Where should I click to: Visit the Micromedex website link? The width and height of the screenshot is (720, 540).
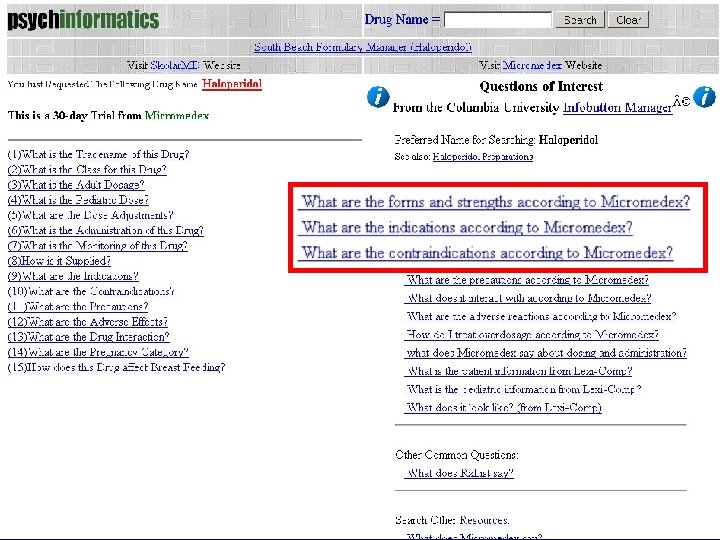[532, 65]
